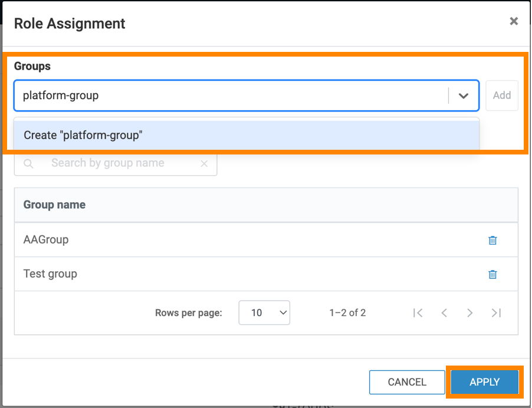The width and height of the screenshot is (532, 408).
Task: Focus the Groups field containing platform-group
Action: click(x=230, y=96)
